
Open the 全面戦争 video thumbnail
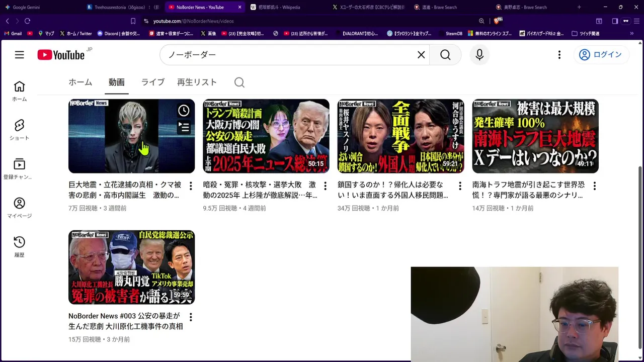[x=400, y=136]
